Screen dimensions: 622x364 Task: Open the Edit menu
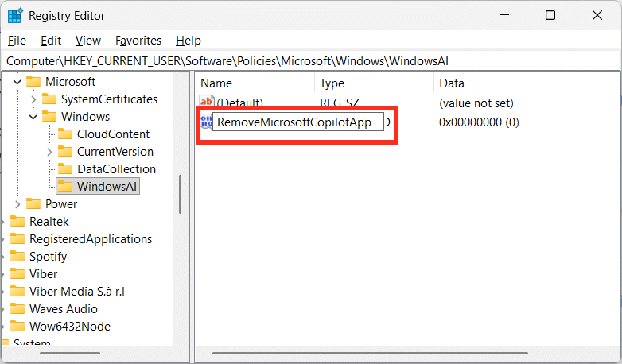[51, 41]
